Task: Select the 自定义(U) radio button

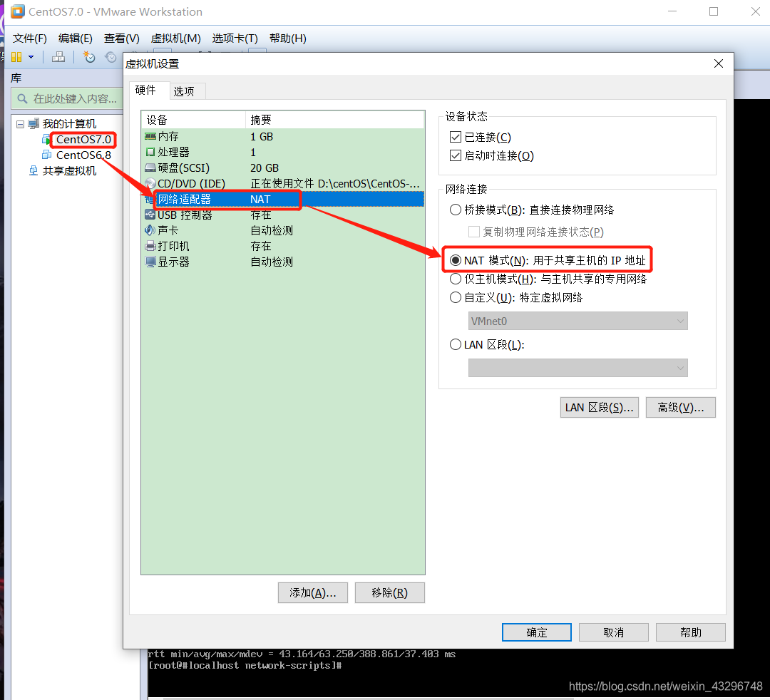Action: (456, 297)
